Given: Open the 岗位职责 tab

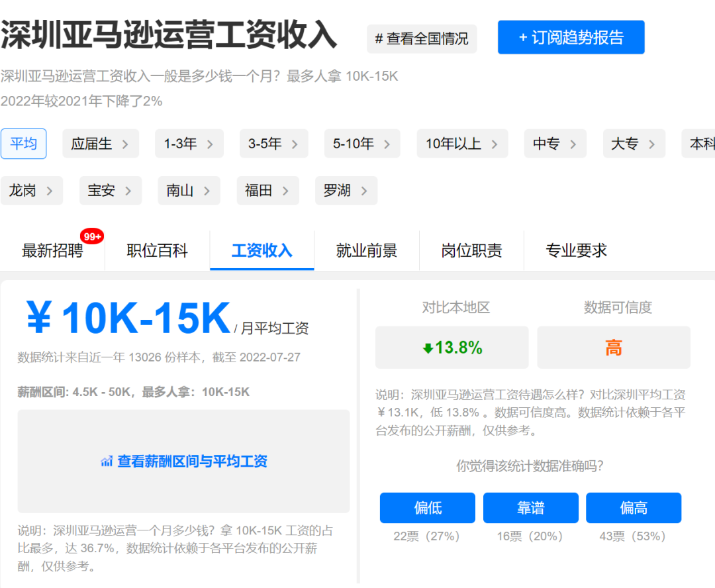Looking at the screenshot, I should click(x=471, y=250).
